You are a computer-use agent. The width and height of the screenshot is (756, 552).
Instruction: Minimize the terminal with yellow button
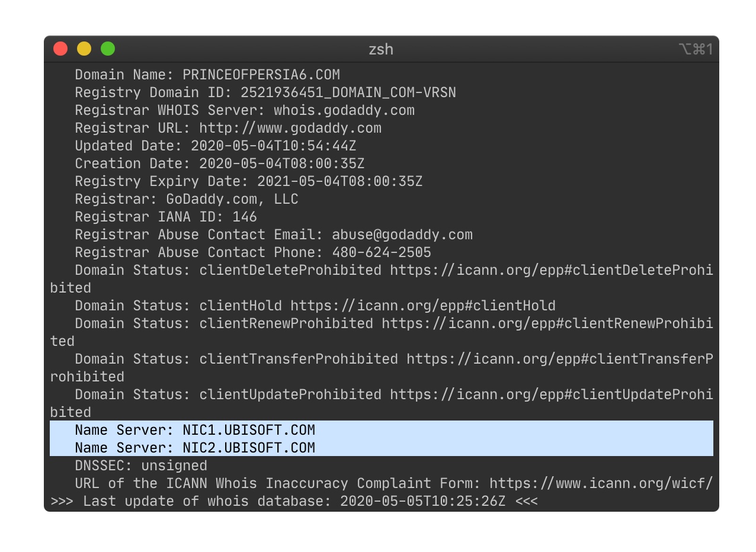coord(84,49)
